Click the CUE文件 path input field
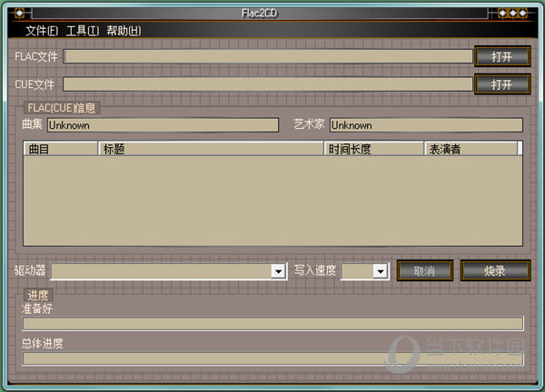The image size is (545, 392). (x=268, y=84)
